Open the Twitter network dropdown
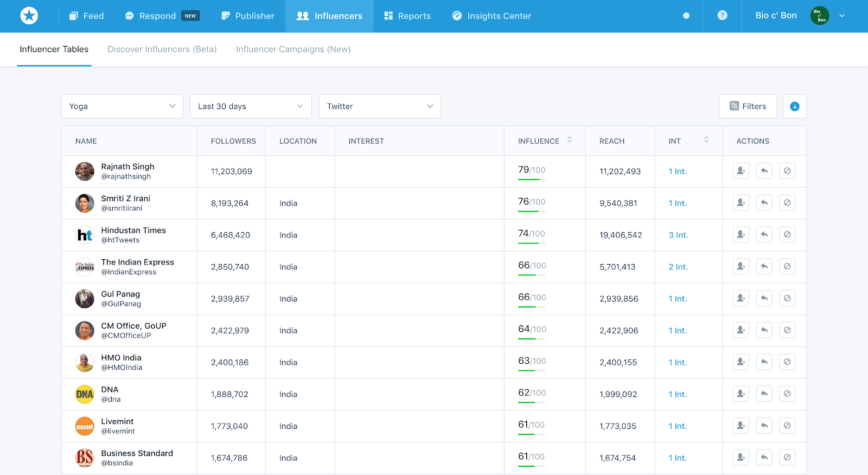This screenshot has height=475, width=868. pyautogui.click(x=380, y=106)
